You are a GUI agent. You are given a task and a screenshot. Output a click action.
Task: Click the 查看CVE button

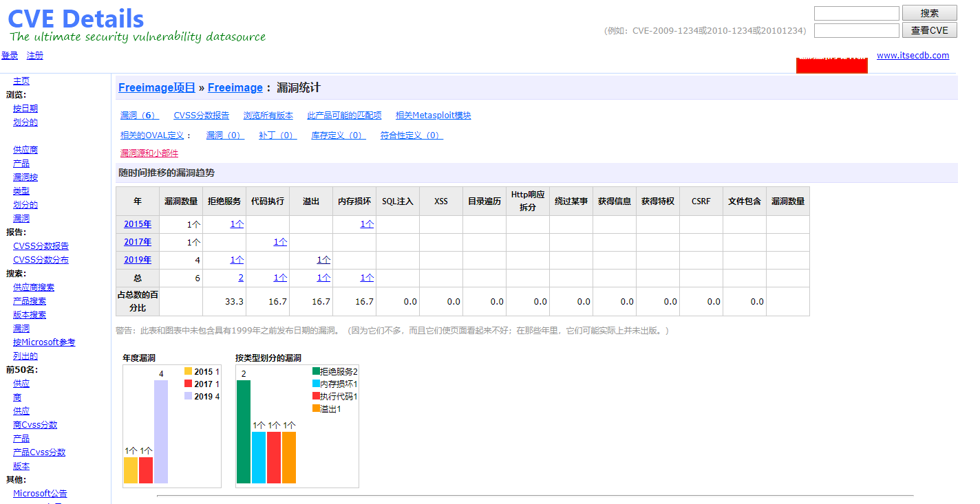(x=929, y=30)
